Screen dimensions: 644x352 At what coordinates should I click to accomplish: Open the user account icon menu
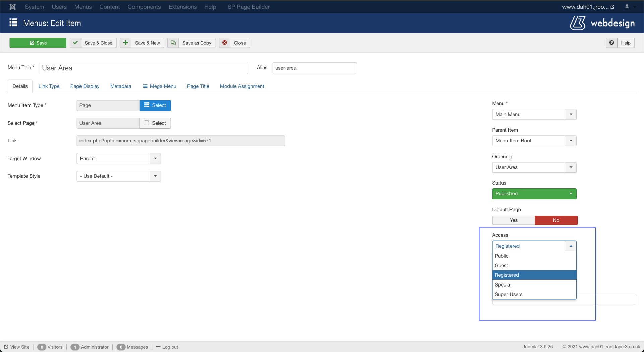tap(627, 7)
